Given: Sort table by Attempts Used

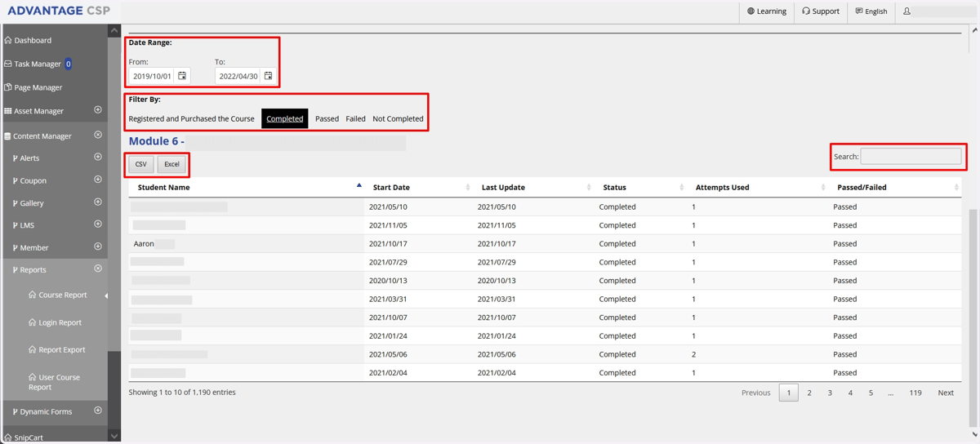Looking at the screenshot, I should [758, 187].
